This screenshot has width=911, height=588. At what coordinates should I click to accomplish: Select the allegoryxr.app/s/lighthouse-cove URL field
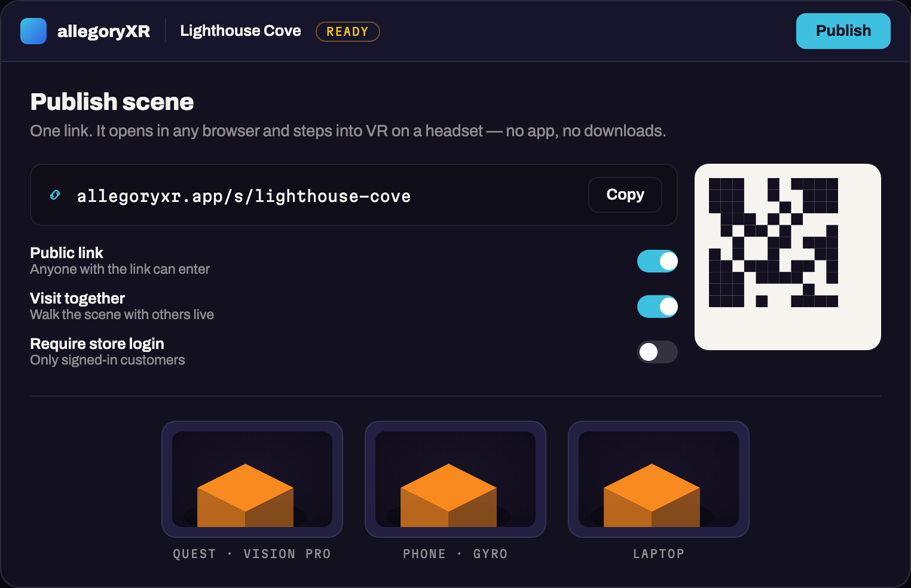pyautogui.click(x=354, y=195)
